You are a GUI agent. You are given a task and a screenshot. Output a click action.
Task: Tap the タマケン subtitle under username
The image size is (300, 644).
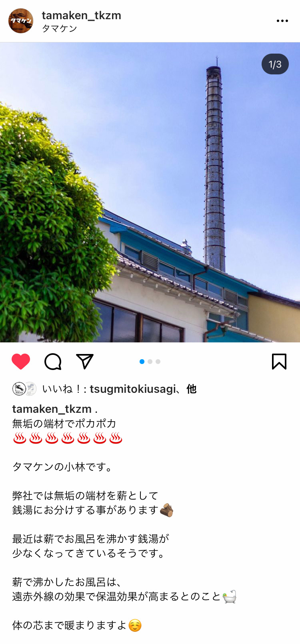click(60, 29)
